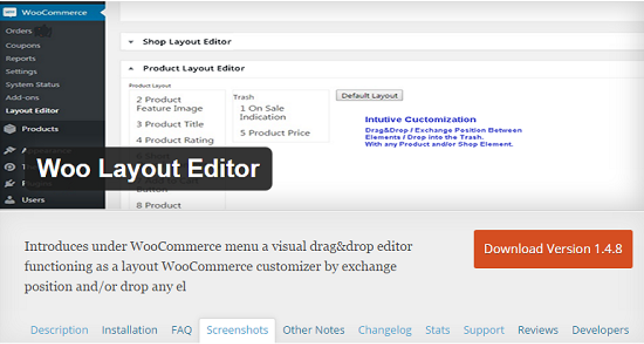The height and width of the screenshot is (344, 644).
Task: Open the Support tab
Action: click(484, 330)
